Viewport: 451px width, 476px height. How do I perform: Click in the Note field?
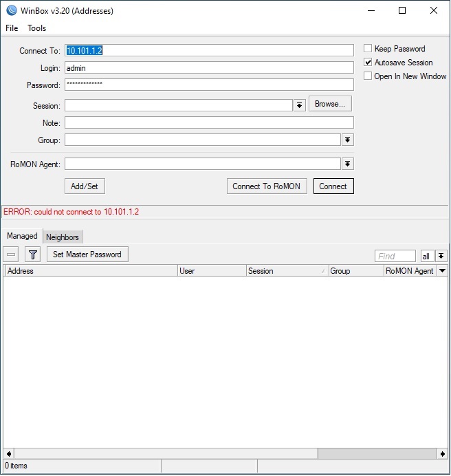[209, 122]
